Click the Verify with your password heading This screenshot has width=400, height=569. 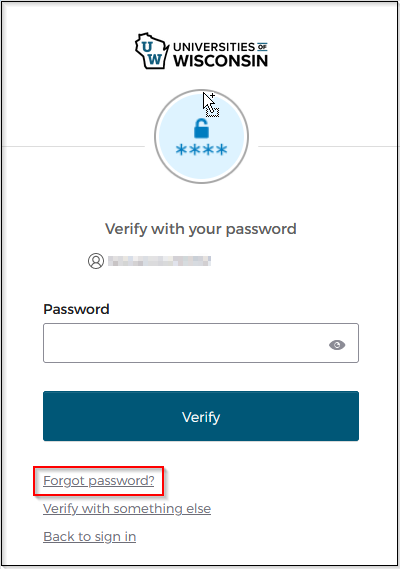coord(201,229)
